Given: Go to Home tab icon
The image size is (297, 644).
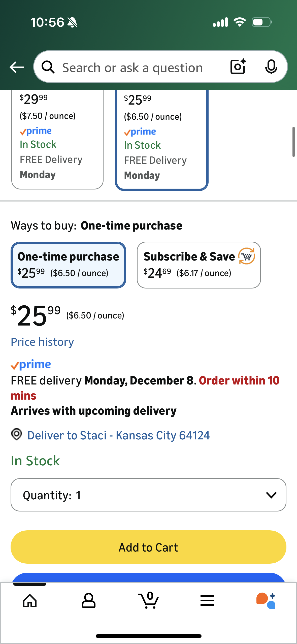Looking at the screenshot, I should click(x=30, y=601).
